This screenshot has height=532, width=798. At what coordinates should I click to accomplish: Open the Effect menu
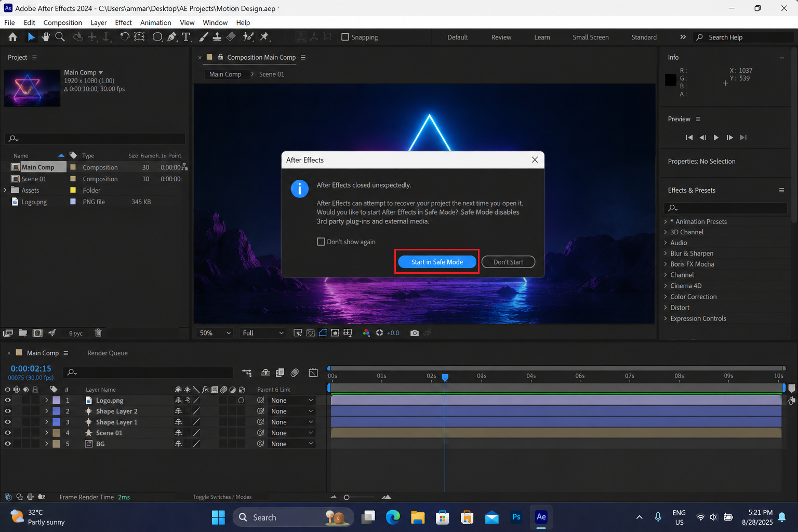pos(123,22)
